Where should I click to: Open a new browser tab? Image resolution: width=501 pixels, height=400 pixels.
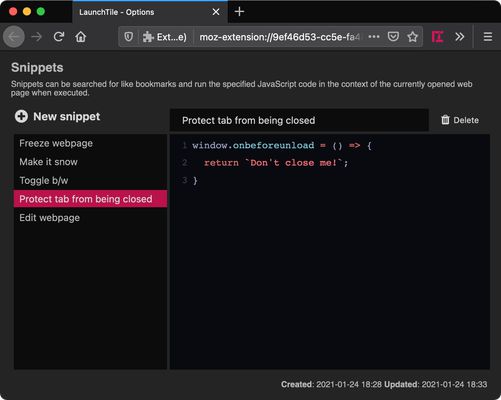(239, 12)
